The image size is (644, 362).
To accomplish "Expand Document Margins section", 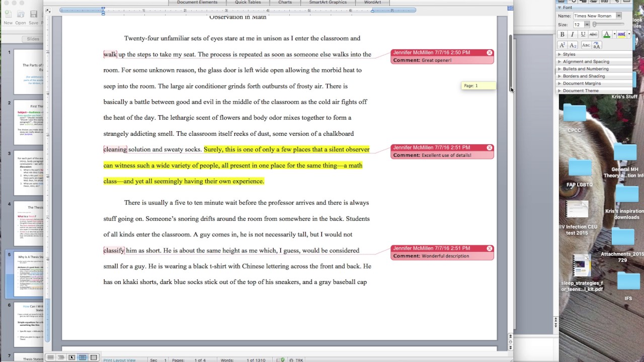I will (x=559, y=83).
